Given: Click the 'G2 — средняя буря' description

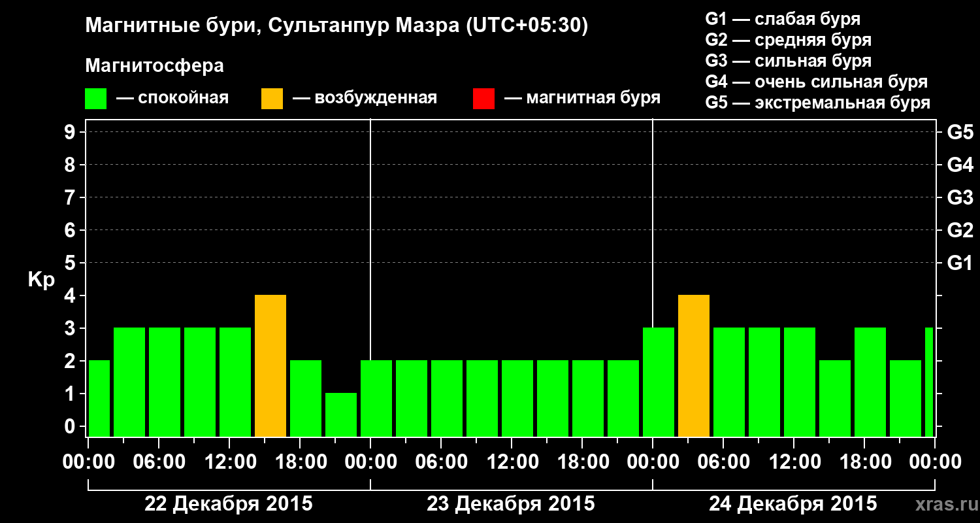Looking at the screenshot, I should [789, 39].
